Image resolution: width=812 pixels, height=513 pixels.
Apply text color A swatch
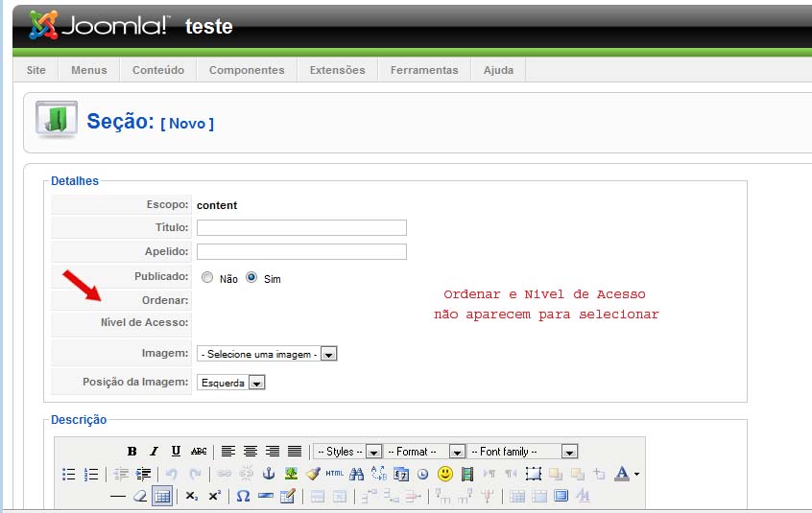(x=622, y=474)
